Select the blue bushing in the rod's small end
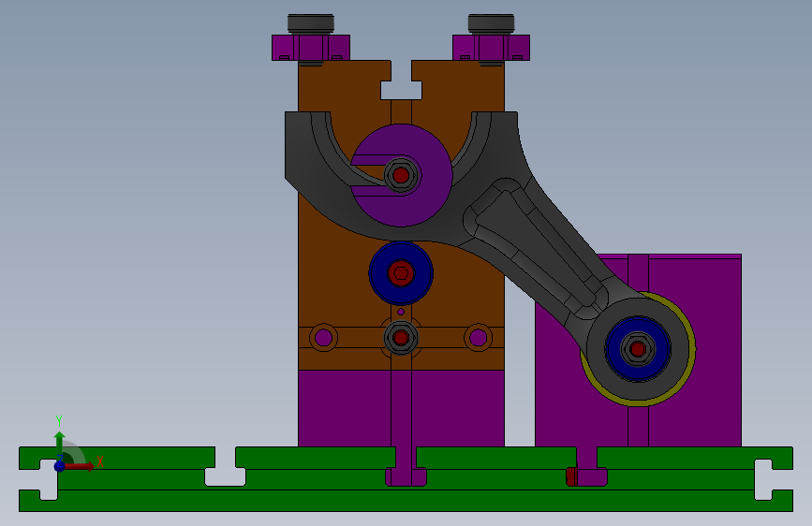The image size is (812, 526). (638, 349)
